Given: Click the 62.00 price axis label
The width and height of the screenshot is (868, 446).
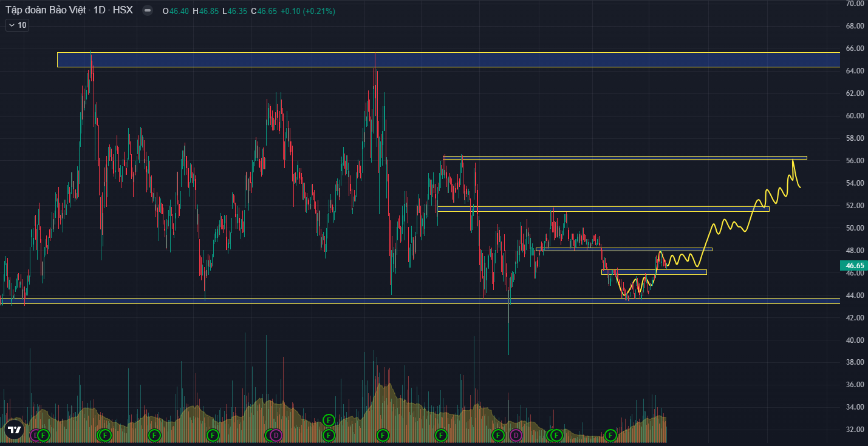Looking at the screenshot, I should [x=855, y=93].
